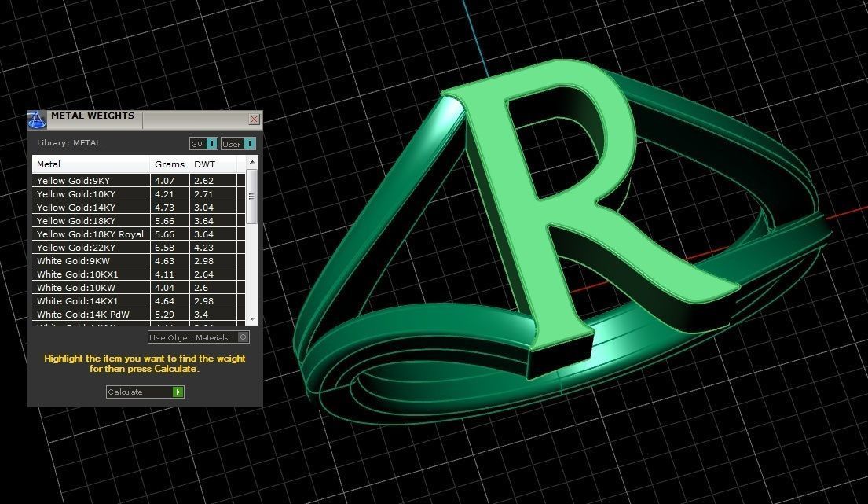
Task: Sort by the Grams column header
Action: pos(170,164)
